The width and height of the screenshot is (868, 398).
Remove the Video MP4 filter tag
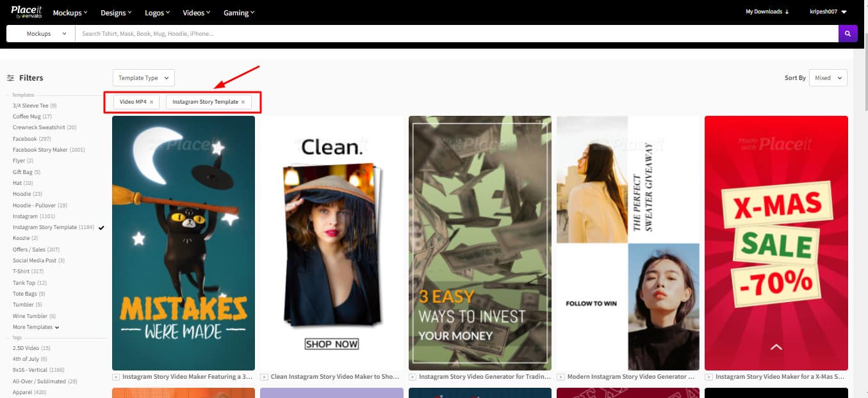coord(151,102)
